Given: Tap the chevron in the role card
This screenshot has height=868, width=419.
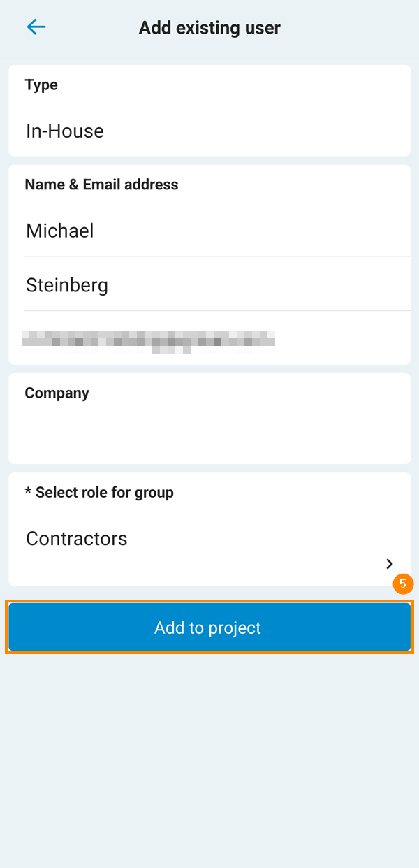Looking at the screenshot, I should point(390,564).
